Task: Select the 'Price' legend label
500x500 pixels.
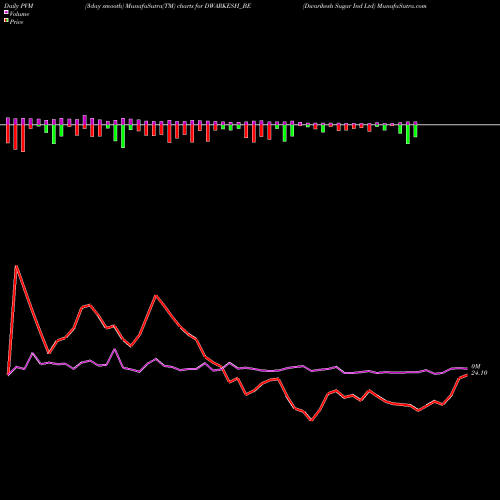Action: tap(16, 22)
